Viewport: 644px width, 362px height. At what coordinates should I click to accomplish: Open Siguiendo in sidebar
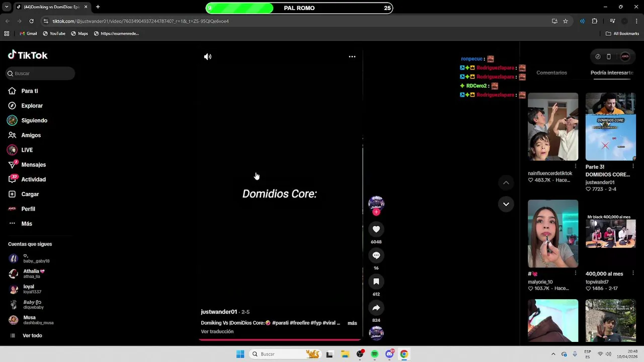(34, 121)
